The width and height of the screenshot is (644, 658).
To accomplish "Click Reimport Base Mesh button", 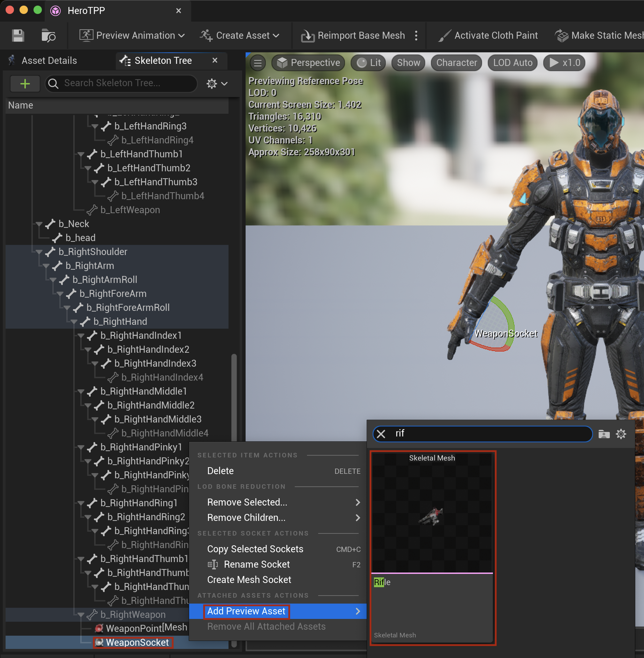I will pos(353,36).
